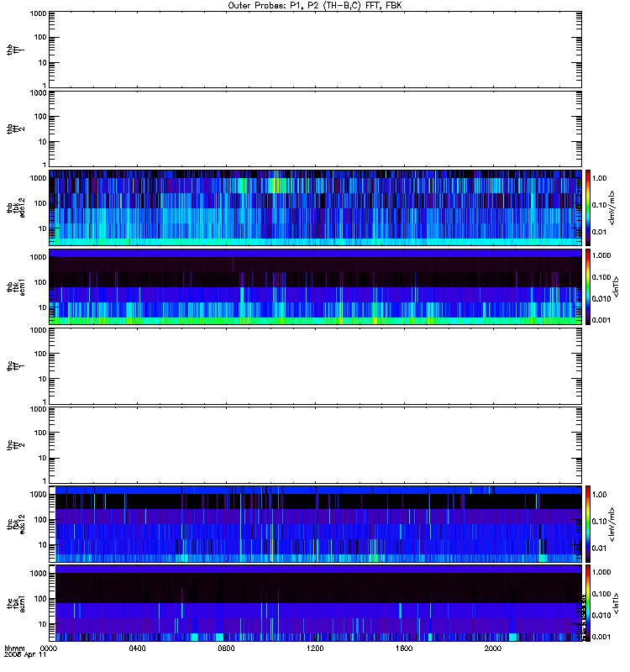The width and height of the screenshot is (630, 672).
Task: Click the plot title "Outer Probes: P1, P2 (TH-B,C) FFT, FBK"
Action: point(315,6)
